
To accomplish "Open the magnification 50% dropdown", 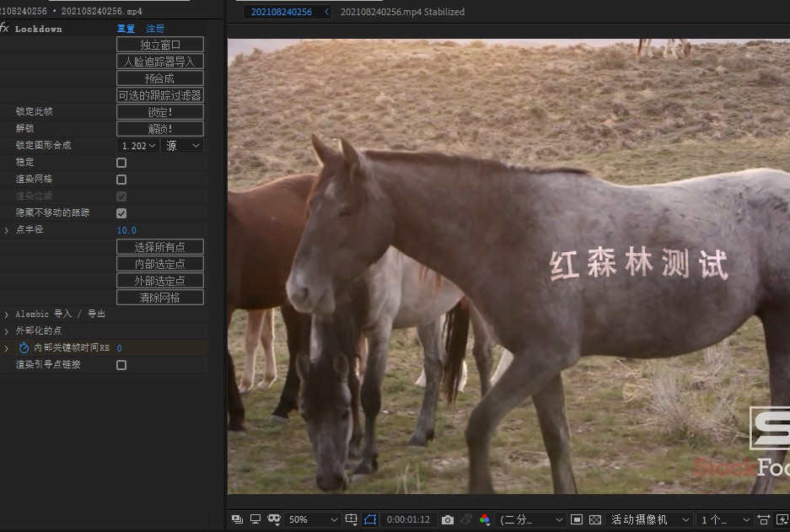I will 312,519.
